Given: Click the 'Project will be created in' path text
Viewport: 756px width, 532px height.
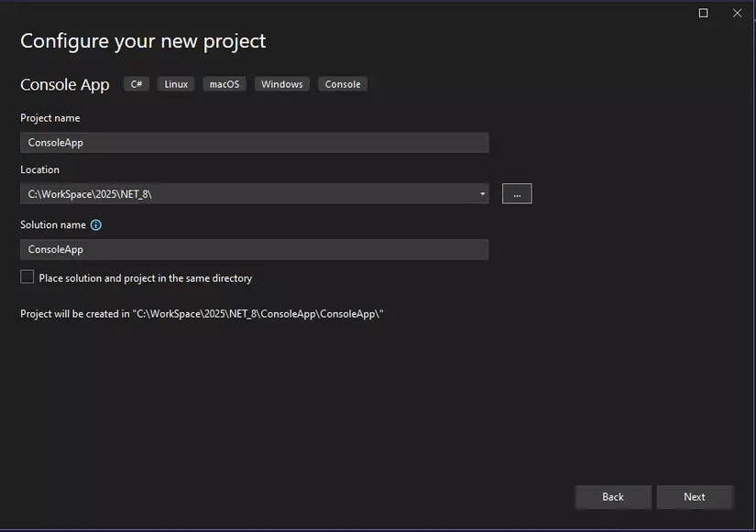Looking at the screenshot, I should pos(202,314).
